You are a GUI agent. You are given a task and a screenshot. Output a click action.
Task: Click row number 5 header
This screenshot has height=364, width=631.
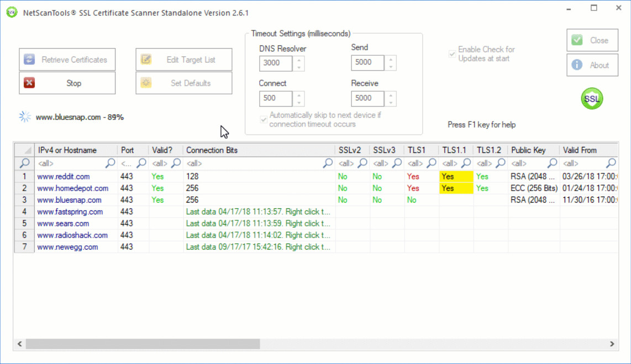coord(24,223)
